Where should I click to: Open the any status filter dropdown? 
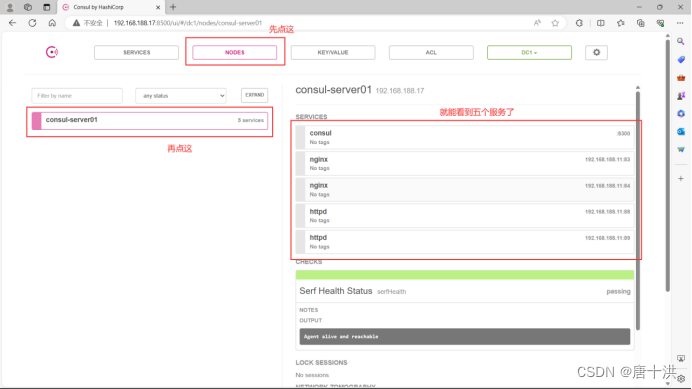(181, 95)
